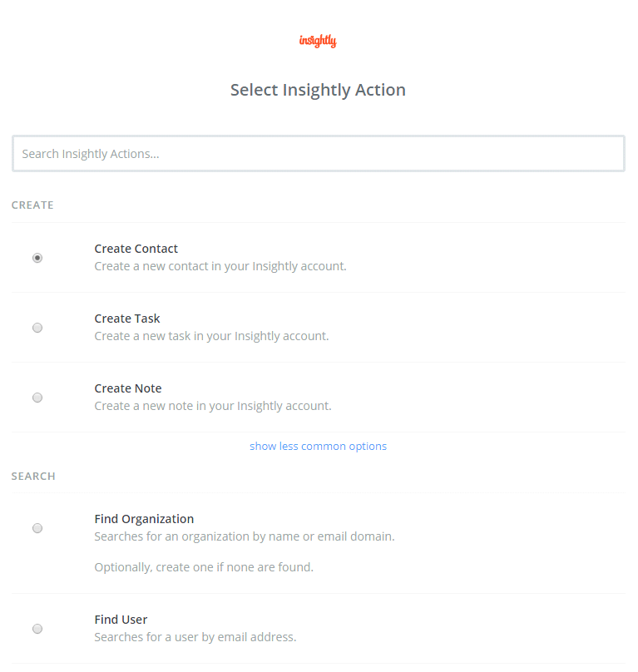
Task: Click the Find User title text
Action: 121,620
